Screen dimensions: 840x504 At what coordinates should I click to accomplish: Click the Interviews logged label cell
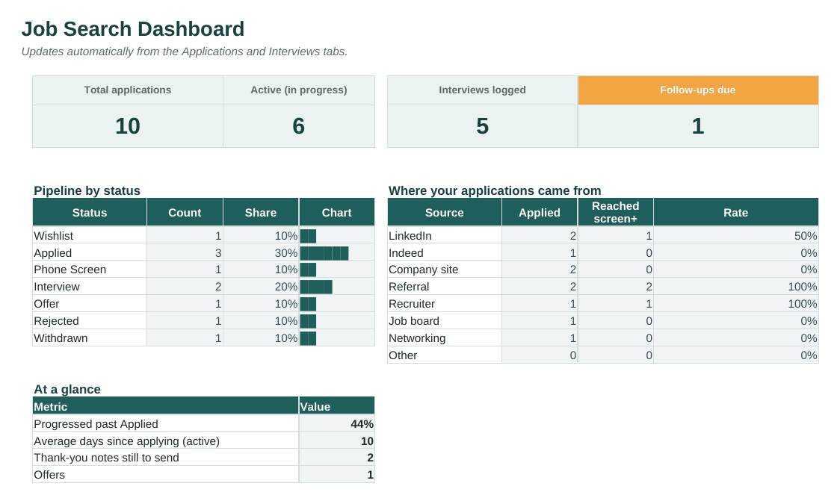[x=482, y=90]
